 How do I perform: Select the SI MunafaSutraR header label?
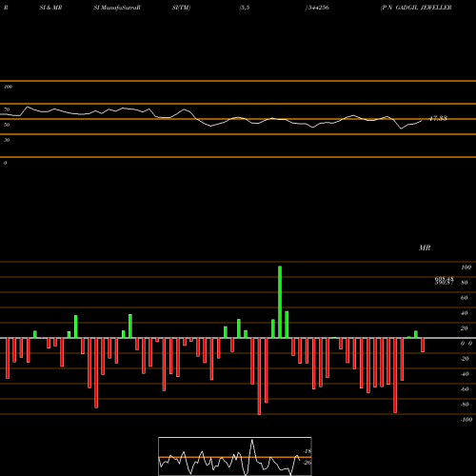click(x=117, y=8)
